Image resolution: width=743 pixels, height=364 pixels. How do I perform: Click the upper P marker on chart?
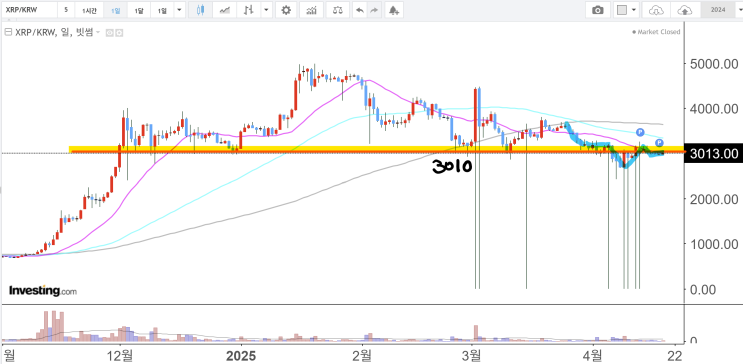tap(640, 132)
